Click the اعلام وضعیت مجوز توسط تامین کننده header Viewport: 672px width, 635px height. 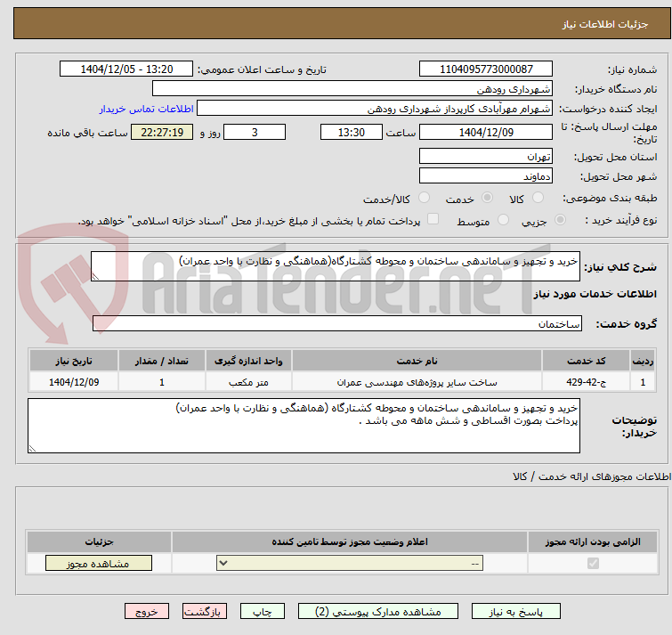350,541
